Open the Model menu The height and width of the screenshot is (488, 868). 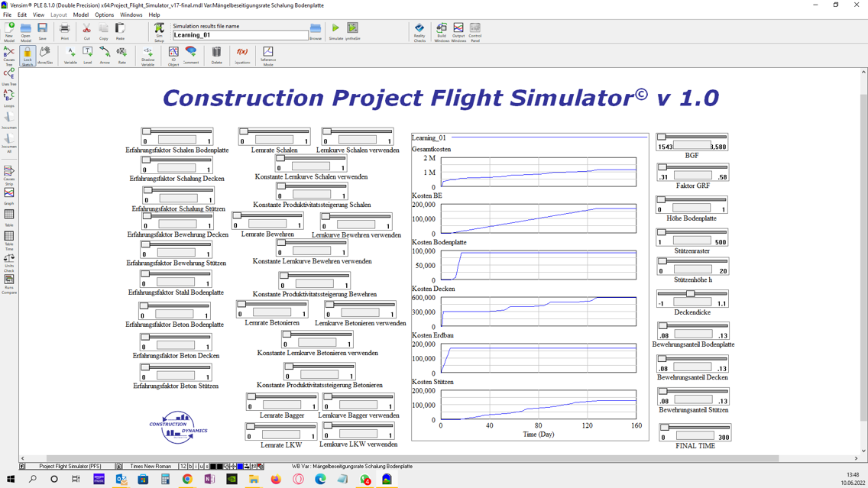pos(81,15)
